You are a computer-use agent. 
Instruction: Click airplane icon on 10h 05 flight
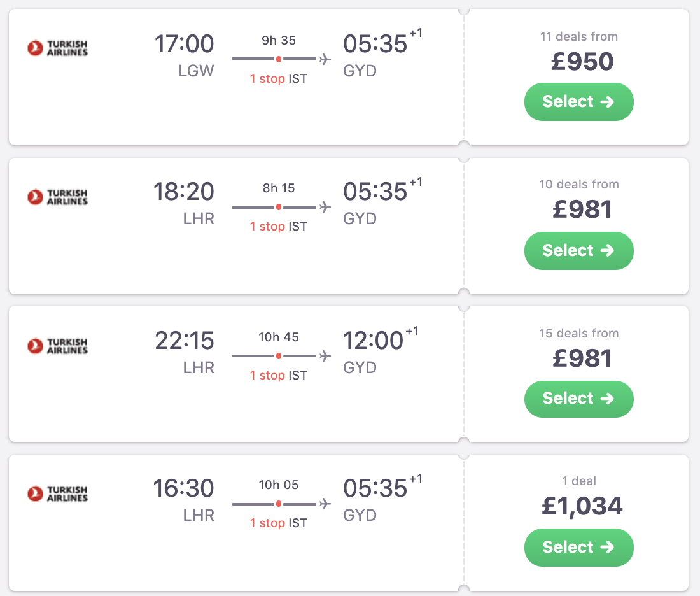point(325,504)
